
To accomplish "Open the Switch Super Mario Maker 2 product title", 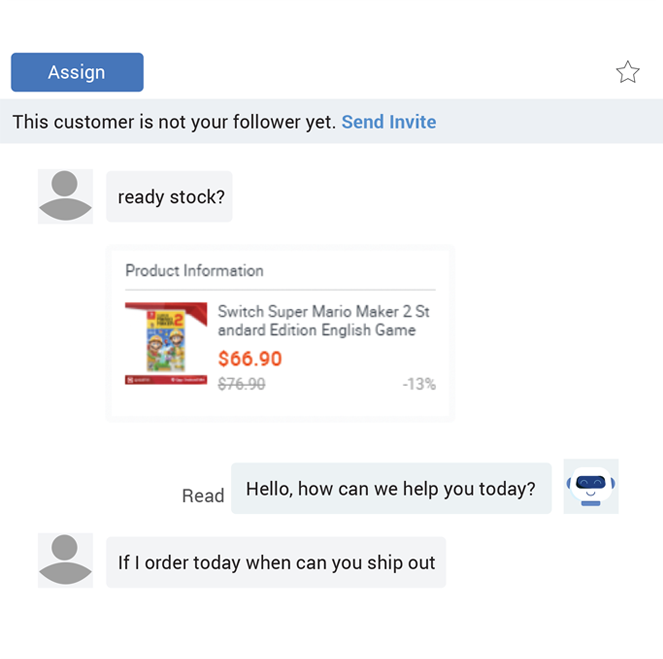I will point(323,320).
